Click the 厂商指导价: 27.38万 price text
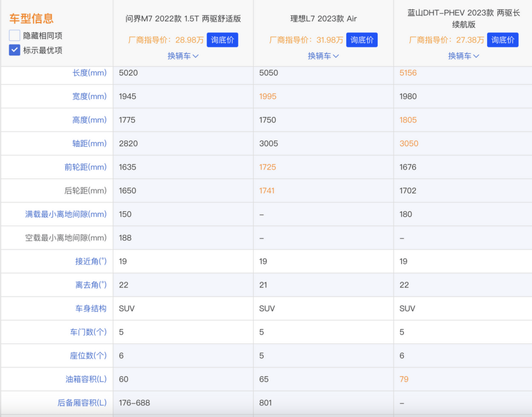This screenshot has height=417, width=532. click(446, 40)
